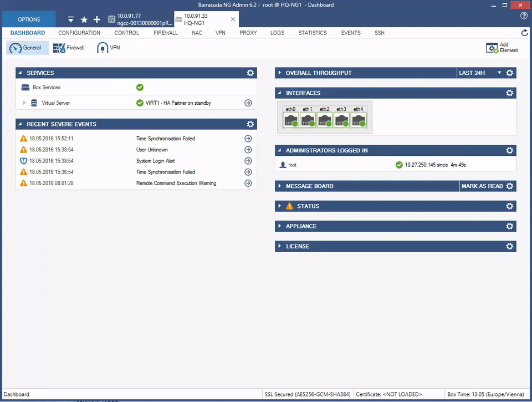
Task: Click the help question mark icon
Action: [x=524, y=16]
